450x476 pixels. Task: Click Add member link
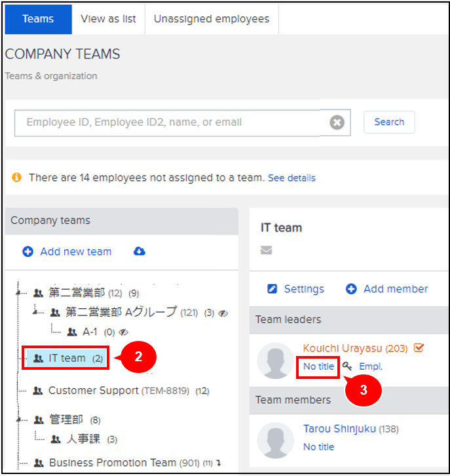point(396,288)
